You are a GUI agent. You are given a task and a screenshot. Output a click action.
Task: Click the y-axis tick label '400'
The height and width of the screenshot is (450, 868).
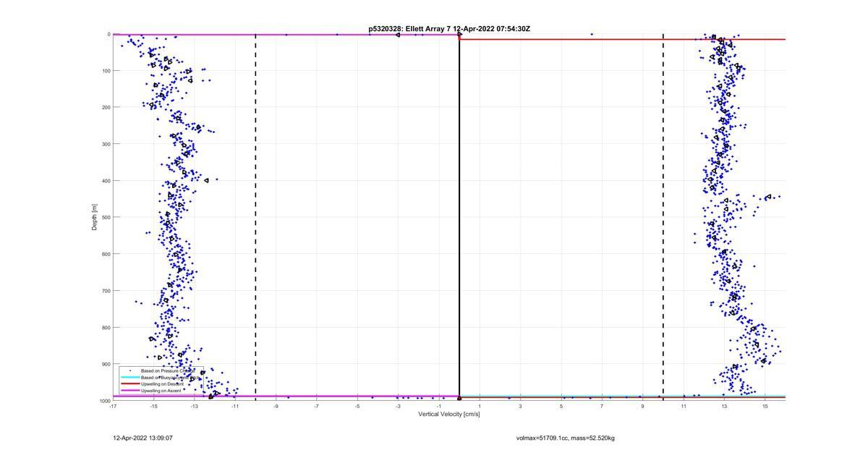pos(105,181)
